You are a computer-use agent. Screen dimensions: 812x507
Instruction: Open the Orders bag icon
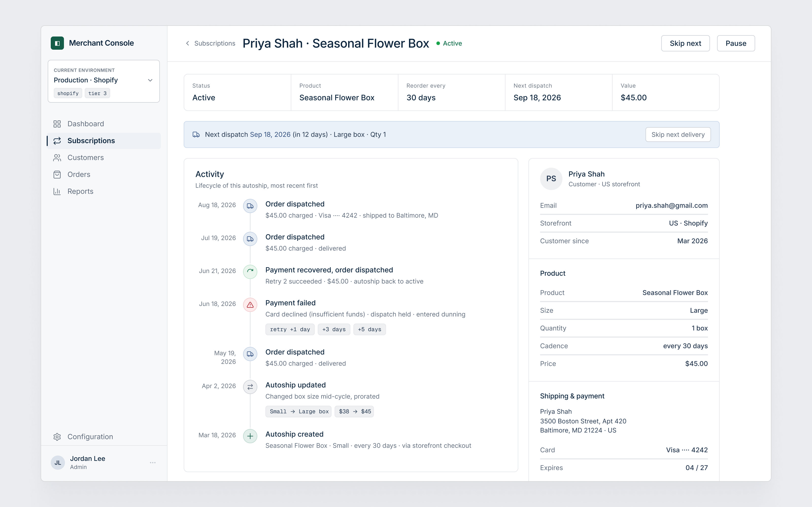(57, 175)
